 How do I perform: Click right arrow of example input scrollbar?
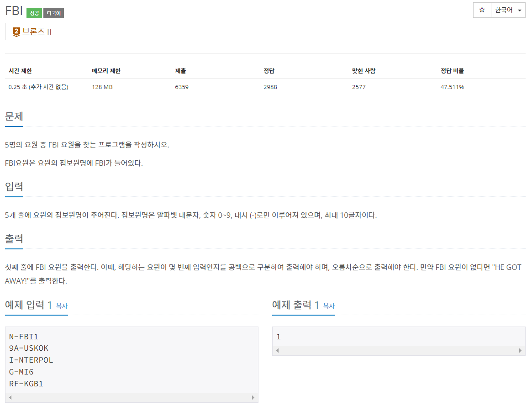253,397
